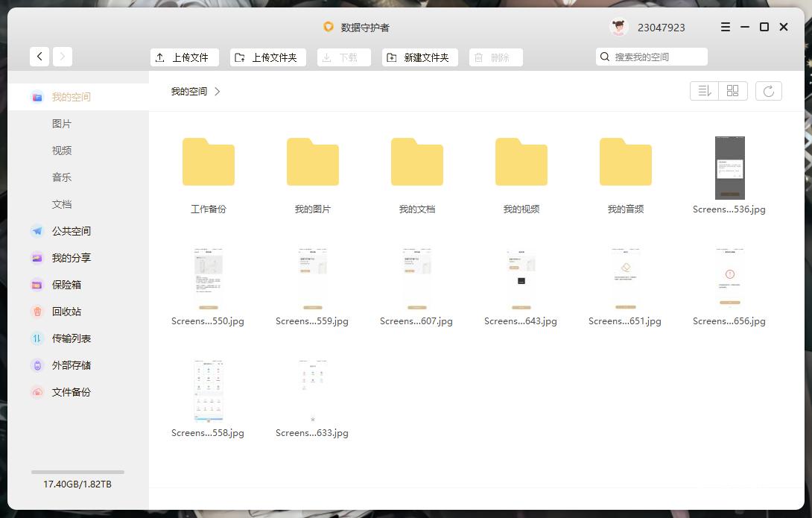Switch to grid view mode
Viewport: 812px width, 518px height.
[x=732, y=90]
